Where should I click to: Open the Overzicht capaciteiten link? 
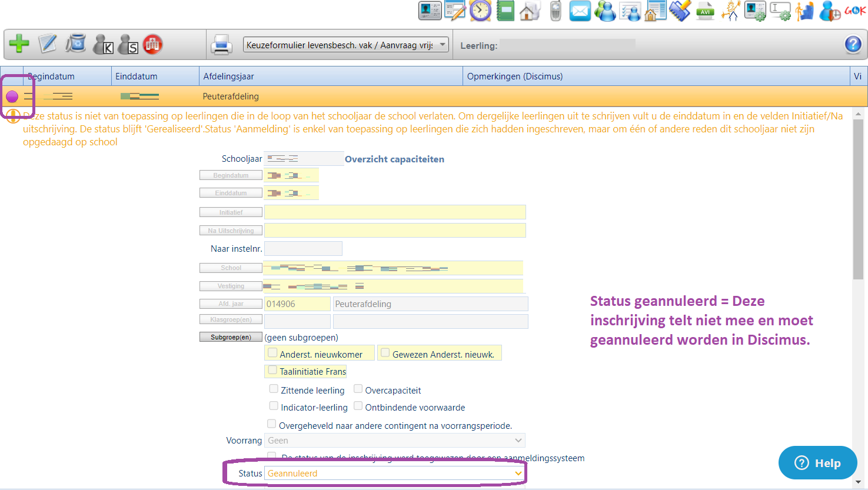pos(394,159)
